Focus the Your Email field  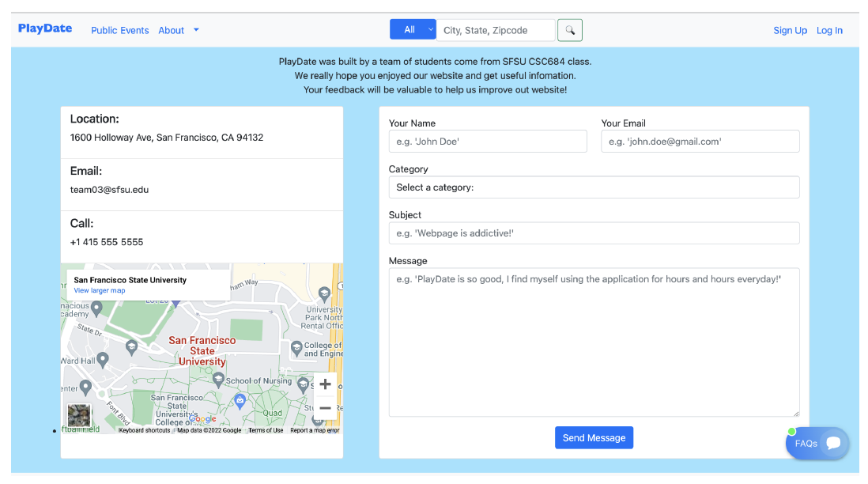(700, 142)
